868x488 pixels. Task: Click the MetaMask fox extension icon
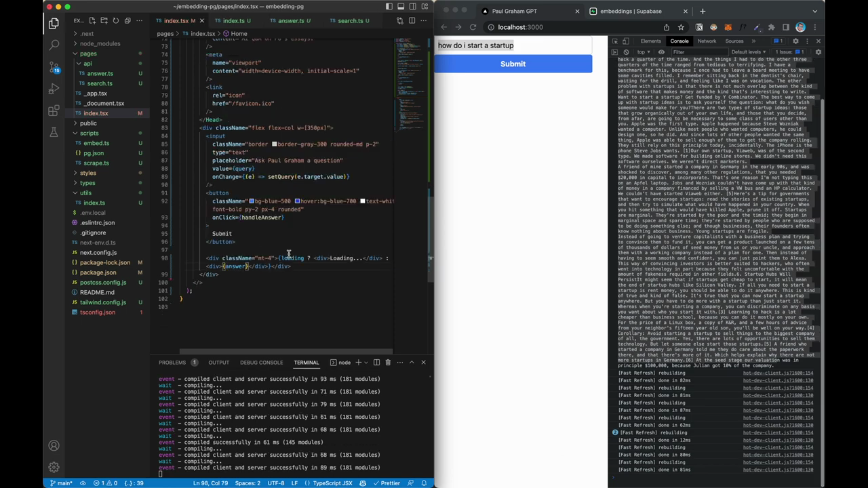(728, 28)
